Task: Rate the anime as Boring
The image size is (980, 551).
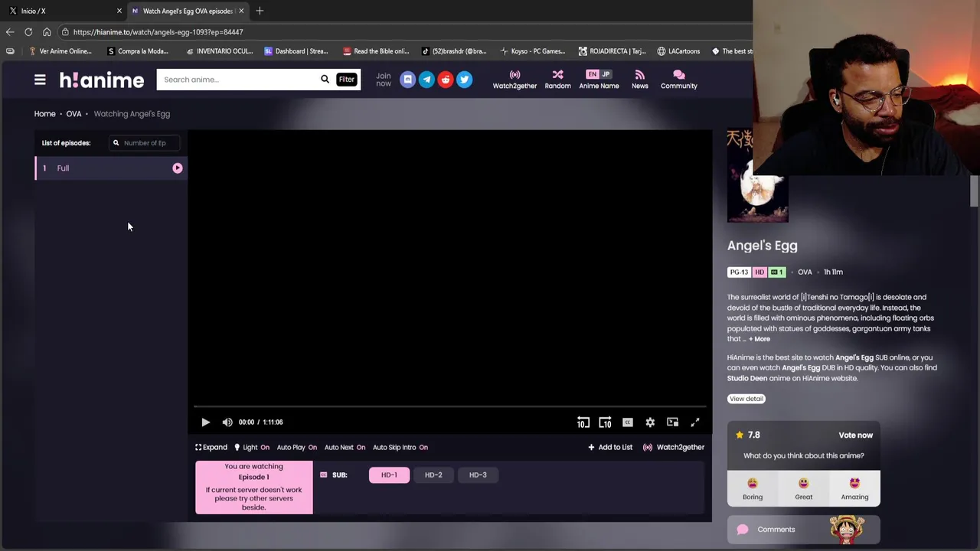Action: [753, 488]
